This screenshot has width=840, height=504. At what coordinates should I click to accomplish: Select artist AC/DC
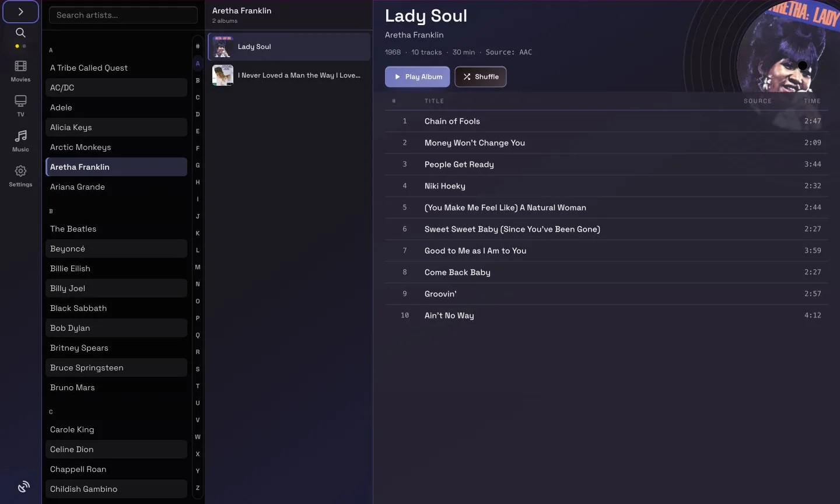tap(116, 87)
